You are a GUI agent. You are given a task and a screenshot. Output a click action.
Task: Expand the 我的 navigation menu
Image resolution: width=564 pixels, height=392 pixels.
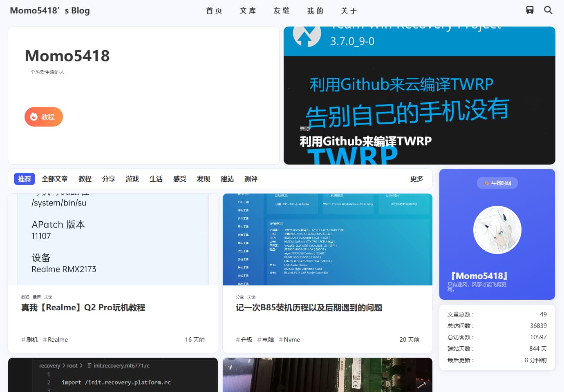315,11
